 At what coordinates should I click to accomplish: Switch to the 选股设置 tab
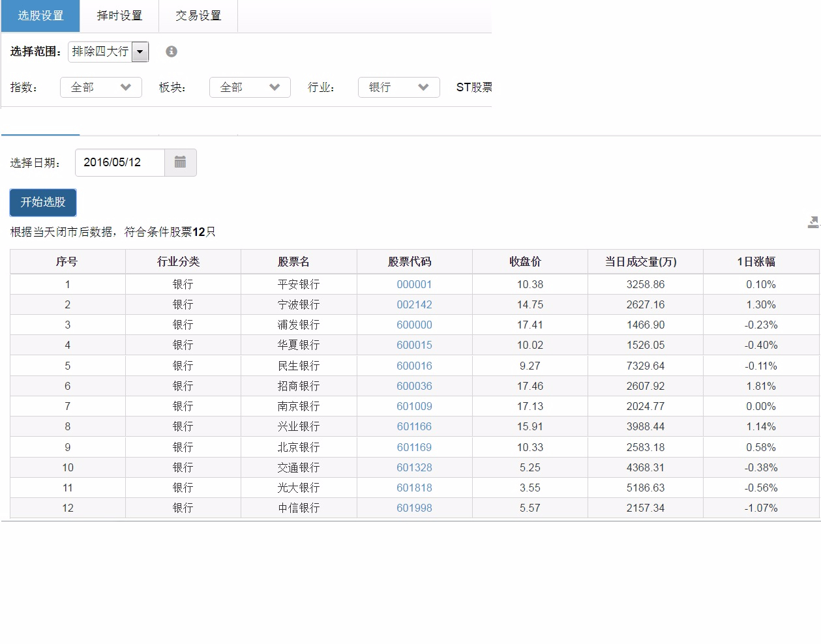[40, 16]
